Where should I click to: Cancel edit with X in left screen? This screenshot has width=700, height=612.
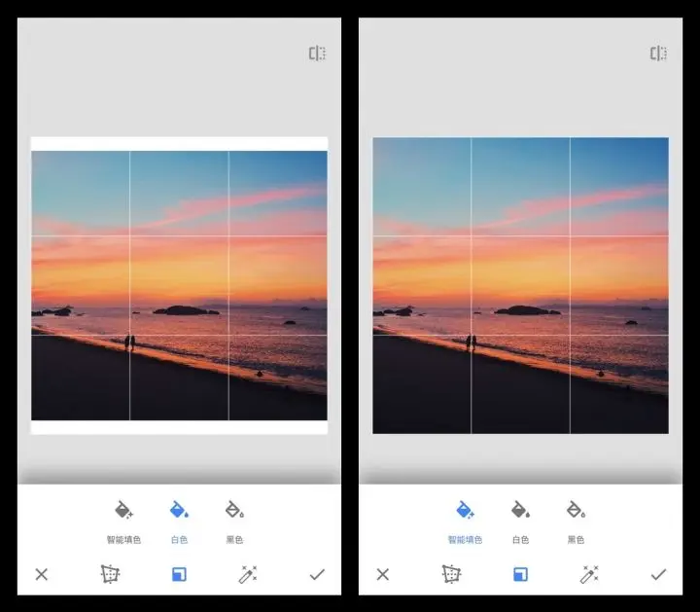(42, 574)
